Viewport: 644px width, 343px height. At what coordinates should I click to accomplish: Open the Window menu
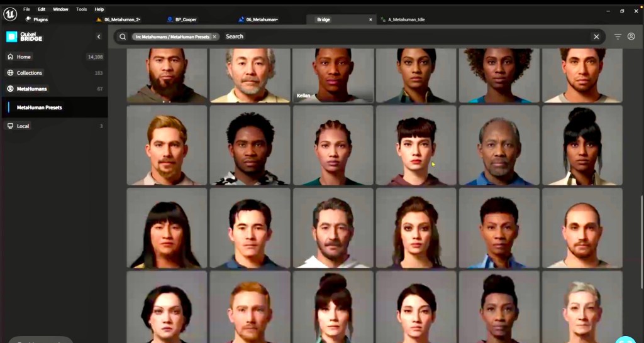tap(60, 9)
